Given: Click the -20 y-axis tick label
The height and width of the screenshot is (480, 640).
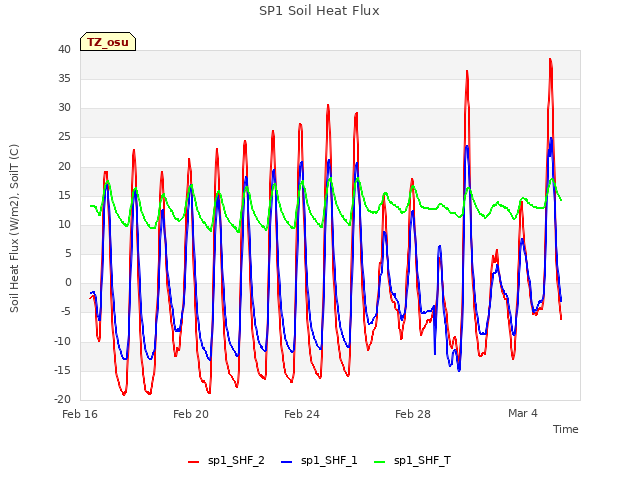Looking at the screenshot, I should tap(62, 399).
